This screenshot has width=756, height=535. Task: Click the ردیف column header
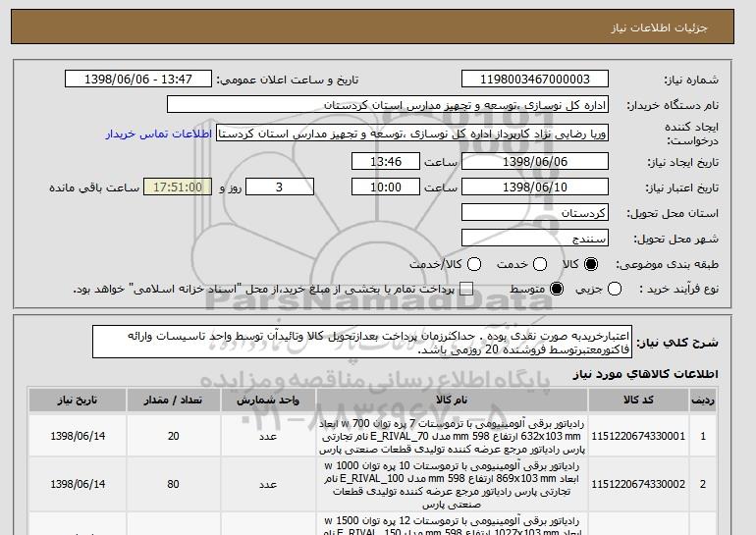point(702,401)
